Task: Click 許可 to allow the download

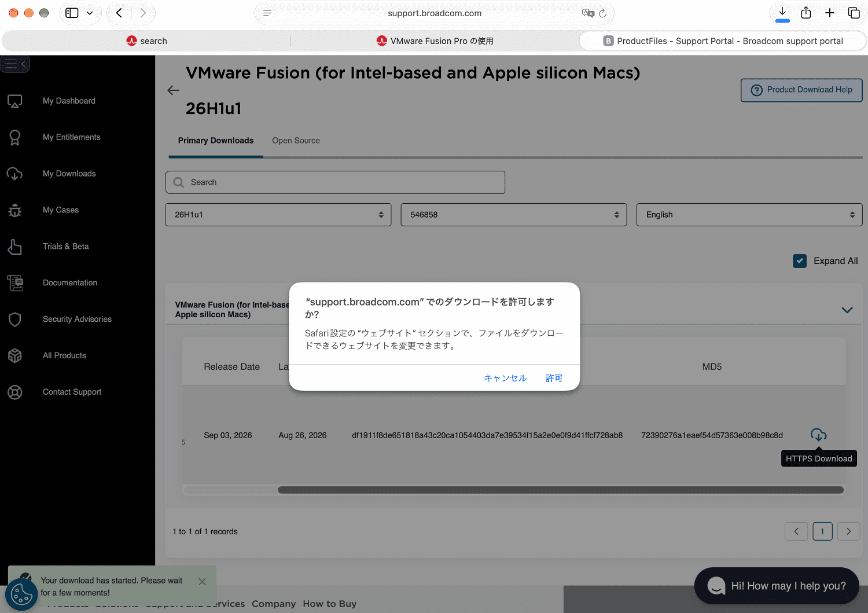Action: point(554,378)
